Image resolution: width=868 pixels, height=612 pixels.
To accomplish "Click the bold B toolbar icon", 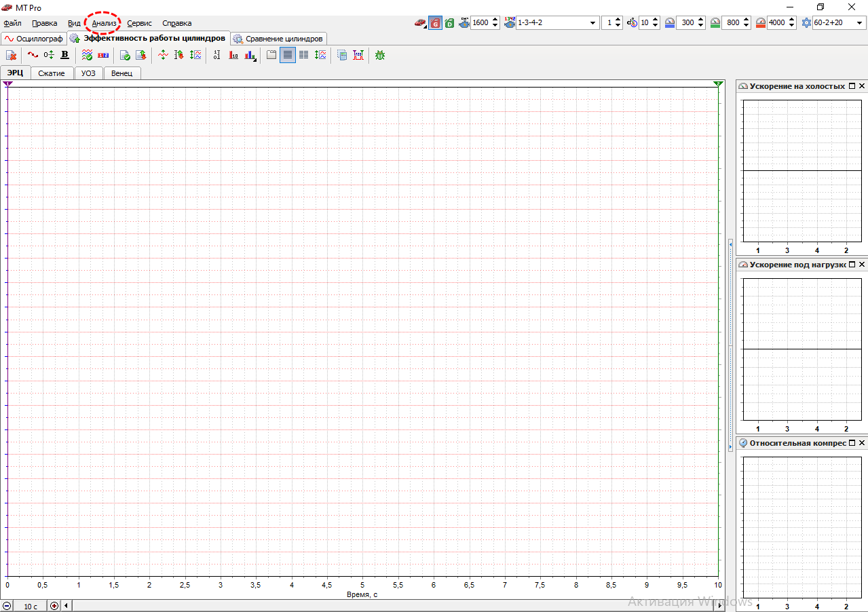I will (65, 55).
